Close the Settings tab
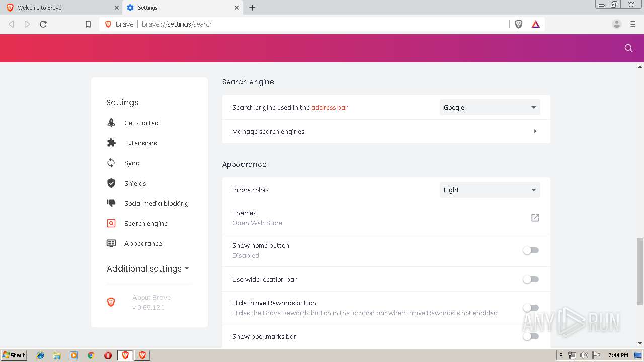Image resolution: width=644 pixels, height=362 pixels. (x=237, y=8)
